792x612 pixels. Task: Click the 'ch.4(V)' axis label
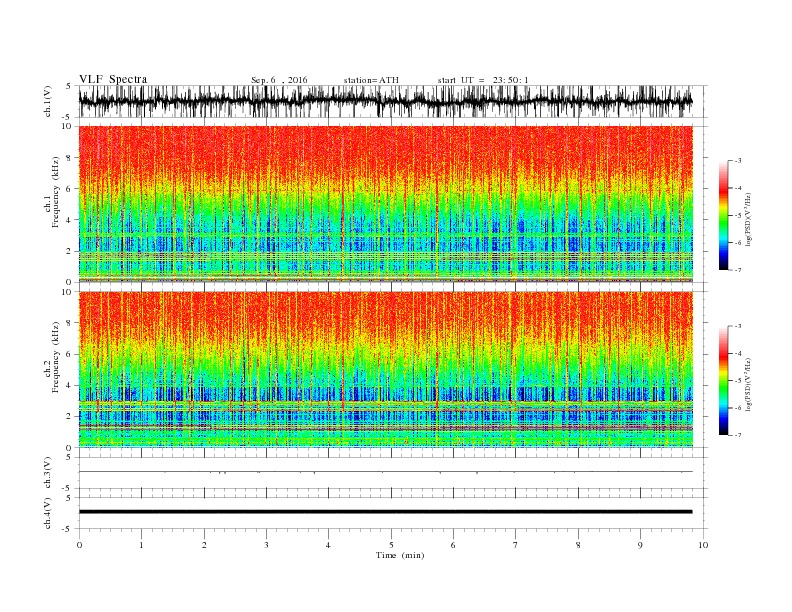48,513
